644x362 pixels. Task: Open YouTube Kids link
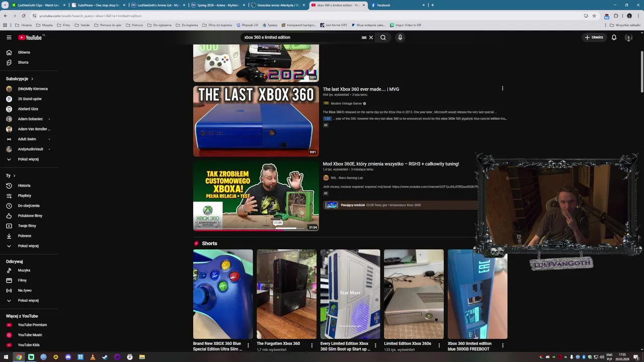point(29,345)
